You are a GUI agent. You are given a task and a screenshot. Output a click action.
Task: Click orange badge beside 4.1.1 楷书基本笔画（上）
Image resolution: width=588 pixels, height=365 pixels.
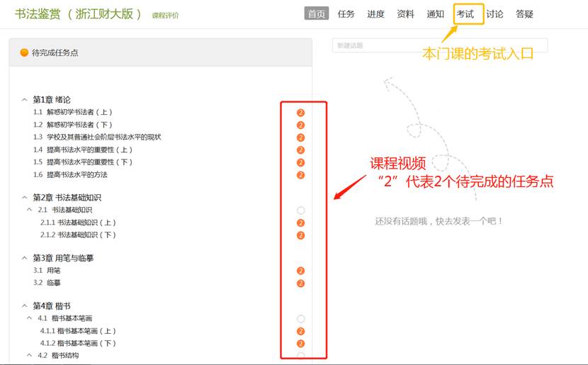[300, 331]
